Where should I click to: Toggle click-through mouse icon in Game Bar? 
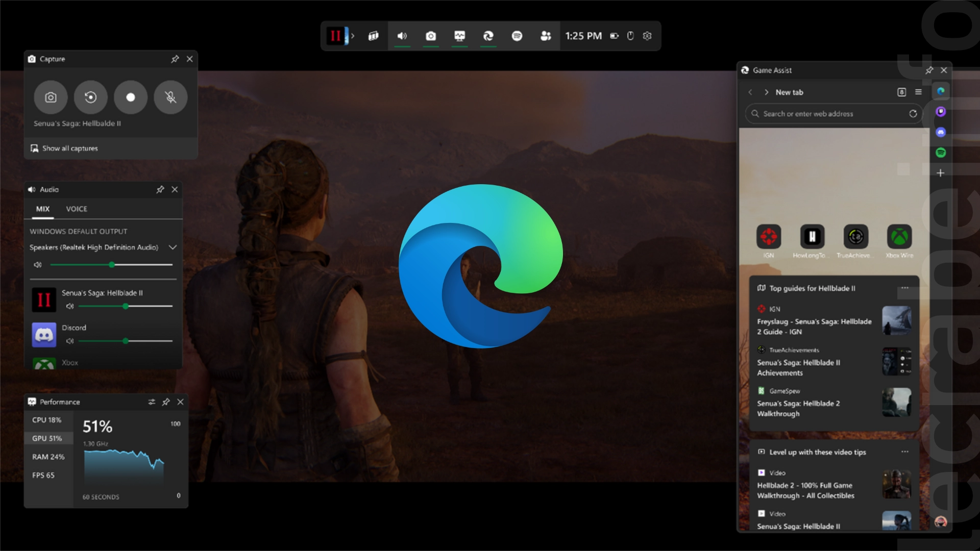[x=630, y=36]
